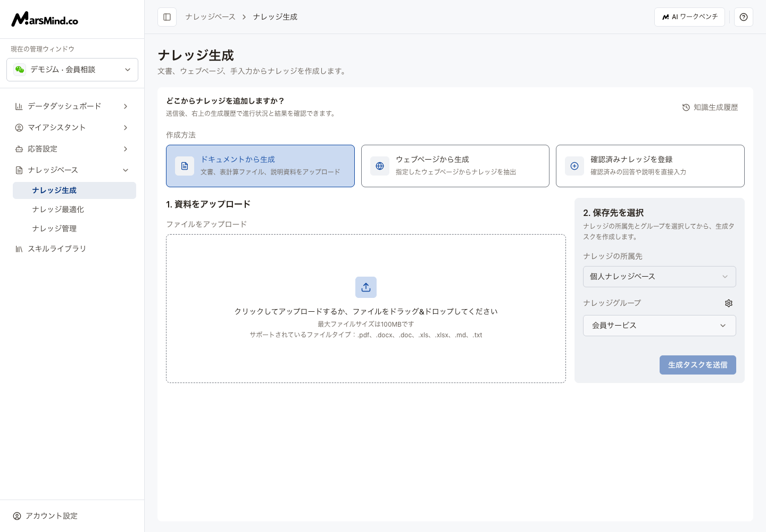
Task: Go to ナレッジ生成 menu item
Action: coord(74,190)
